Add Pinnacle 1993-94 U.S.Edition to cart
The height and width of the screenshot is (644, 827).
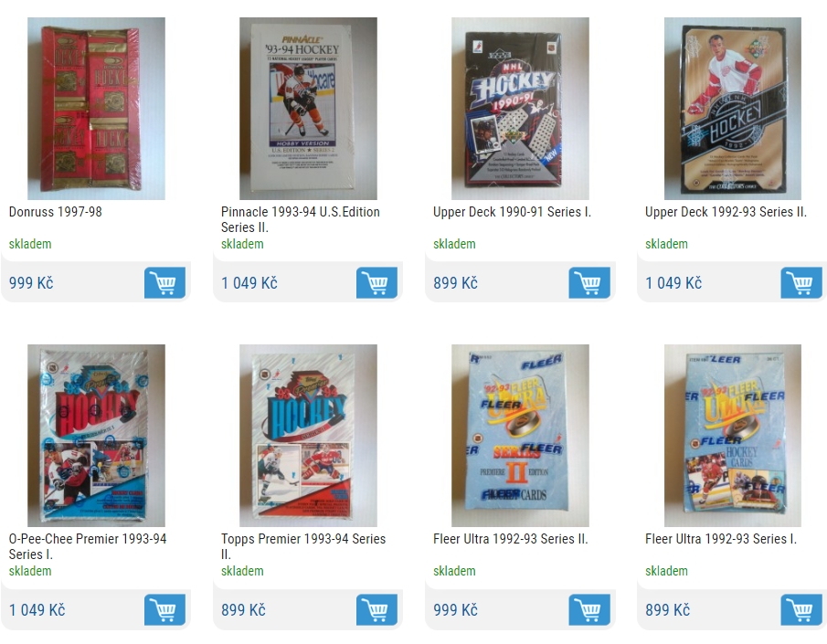click(x=376, y=282)
